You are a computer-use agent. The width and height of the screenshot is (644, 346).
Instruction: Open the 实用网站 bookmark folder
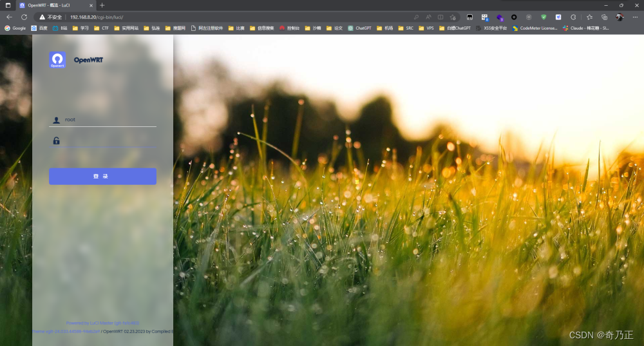(x=126, y=28)
